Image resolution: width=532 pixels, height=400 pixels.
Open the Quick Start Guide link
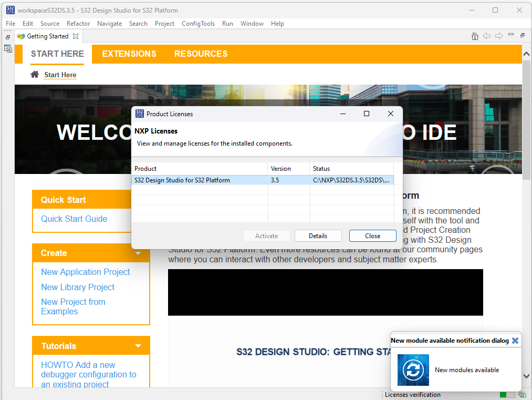[74, 219]
